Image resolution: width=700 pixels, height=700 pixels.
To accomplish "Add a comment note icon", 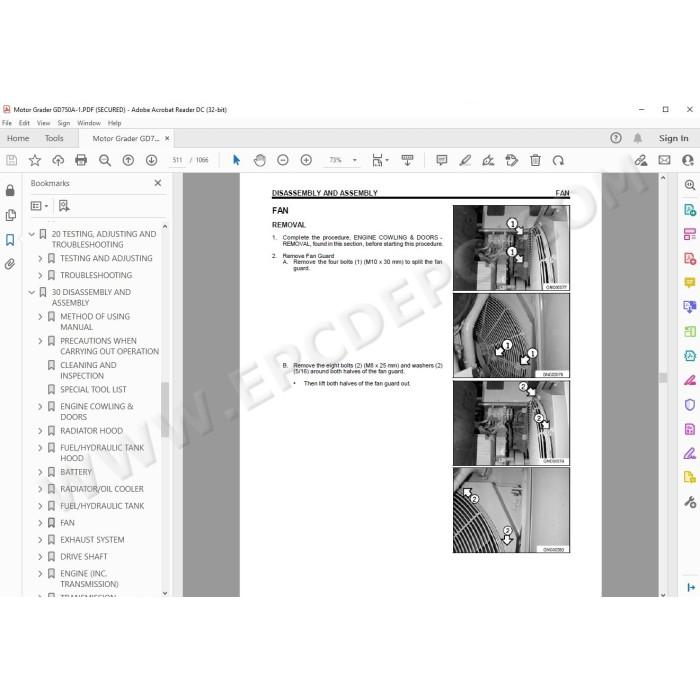I will point(442,160).
